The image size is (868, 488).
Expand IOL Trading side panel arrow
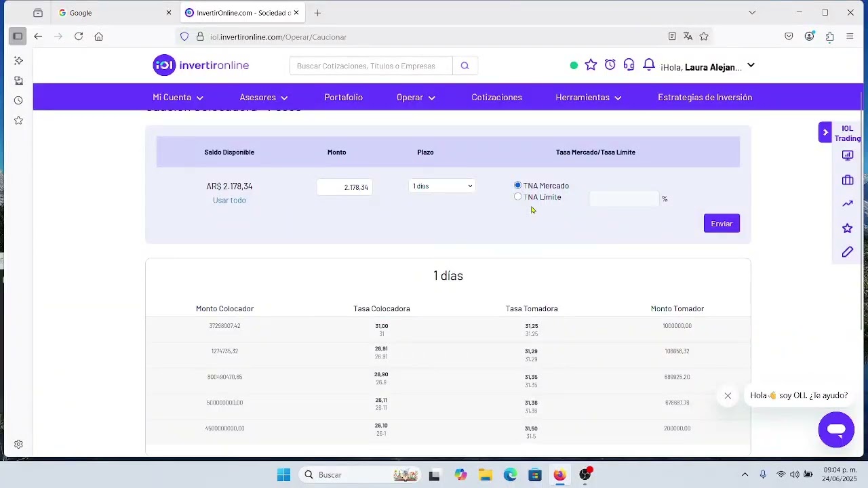[825, 132]
